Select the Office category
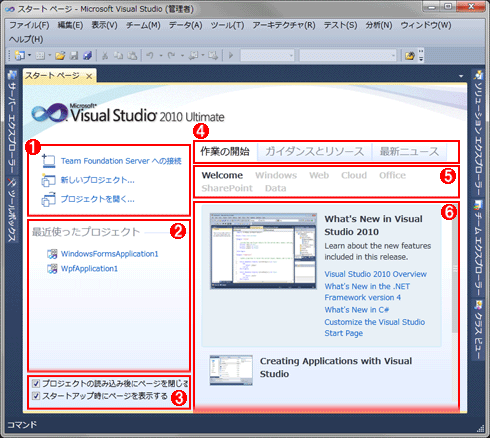490x438 pixels. click(392, 175)
